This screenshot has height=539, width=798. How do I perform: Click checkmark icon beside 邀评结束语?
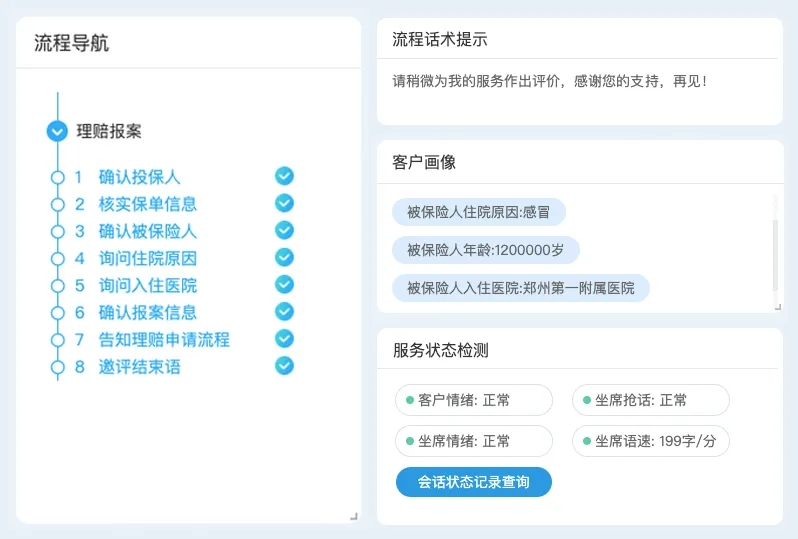(x=284, y=366)
